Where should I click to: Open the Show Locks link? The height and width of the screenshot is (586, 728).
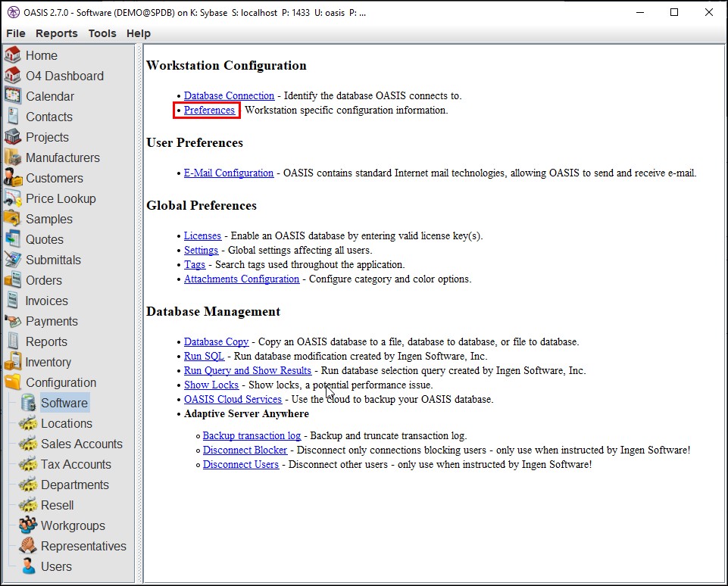click(211, 385)
